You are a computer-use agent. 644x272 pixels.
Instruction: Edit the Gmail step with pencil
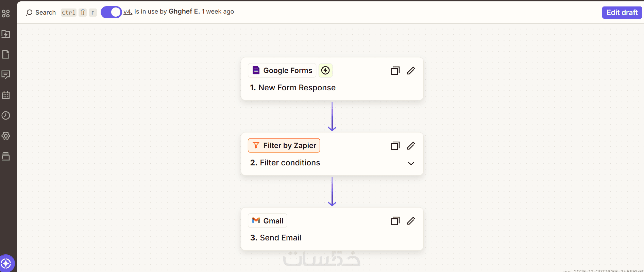[411, 221]
